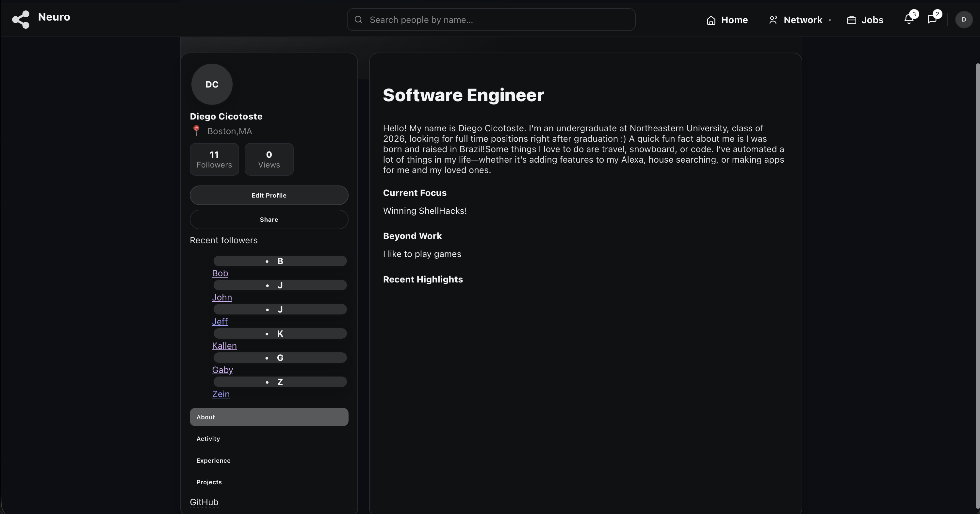This screenshot has height=514, width=980.
Task: Switch to the Activity tab
Action: coord(208,439)
